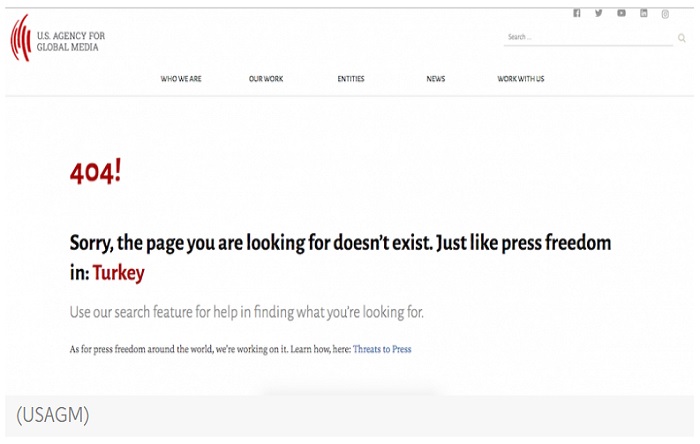Open the YouTube icon in header
700x444 pixels.
click(x=621, y=13)
